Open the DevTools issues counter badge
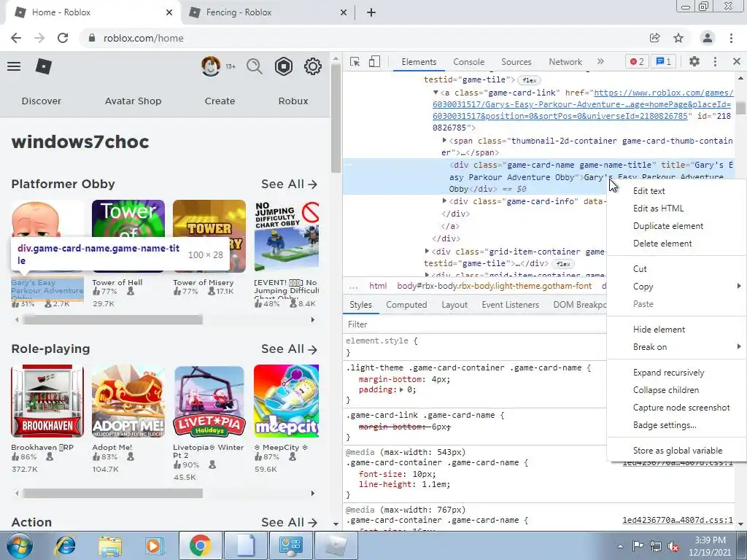The height and width of the screenshot is (560, 747). click(664, 61)
